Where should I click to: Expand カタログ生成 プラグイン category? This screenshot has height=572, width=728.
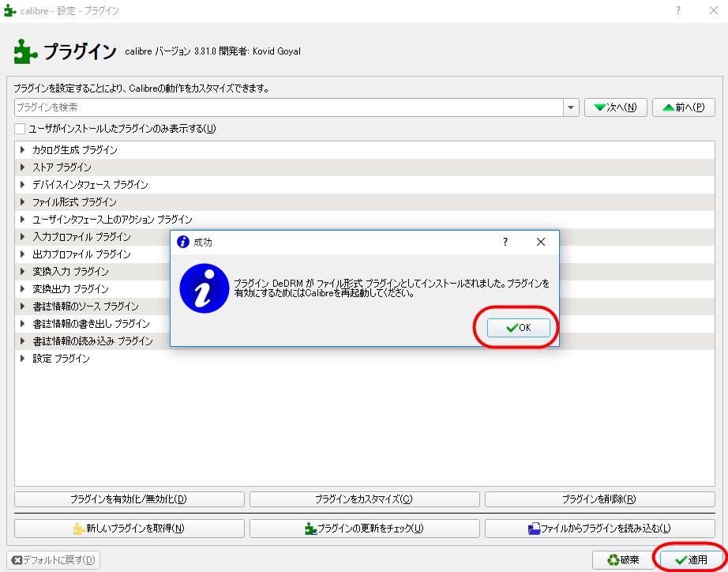[22, 149]
